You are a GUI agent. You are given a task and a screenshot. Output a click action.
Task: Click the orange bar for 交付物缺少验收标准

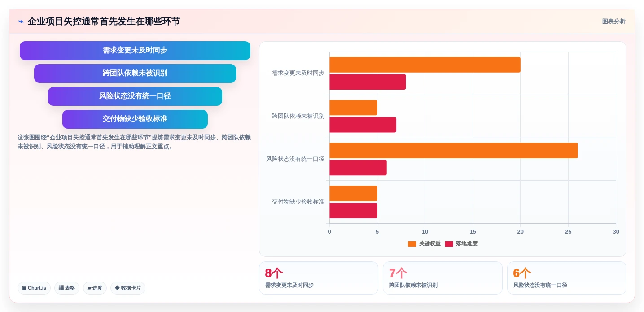click(353, 194)
